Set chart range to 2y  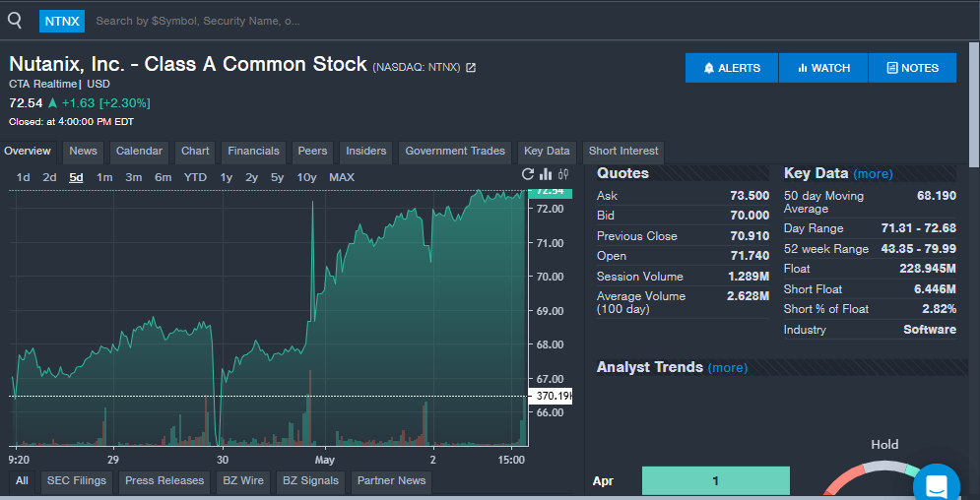click(x=252, y=177)
